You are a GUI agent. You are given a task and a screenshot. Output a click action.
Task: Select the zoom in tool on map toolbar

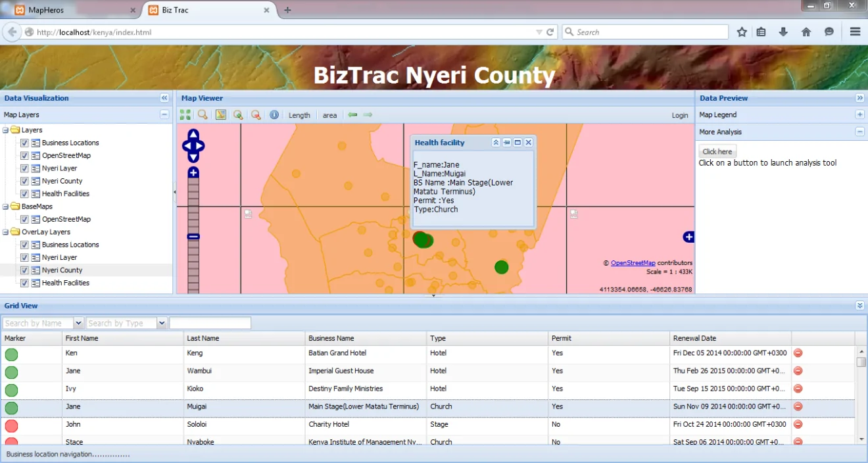pyautogui.click(x=238, y=114)
